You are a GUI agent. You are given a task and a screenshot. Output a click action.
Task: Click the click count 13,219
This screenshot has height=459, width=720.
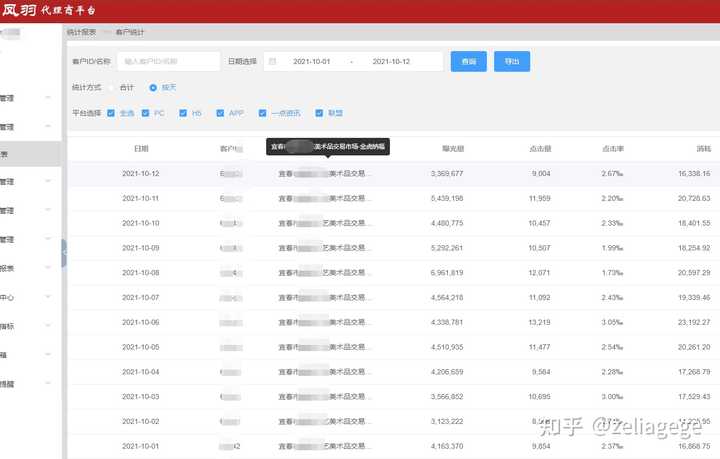539,322
